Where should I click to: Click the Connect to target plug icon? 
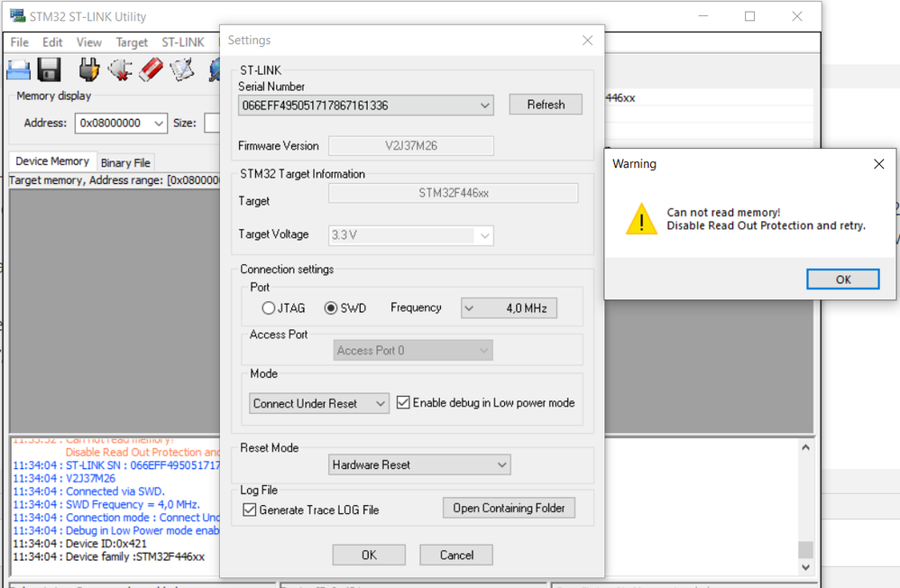tap(89, 70)
